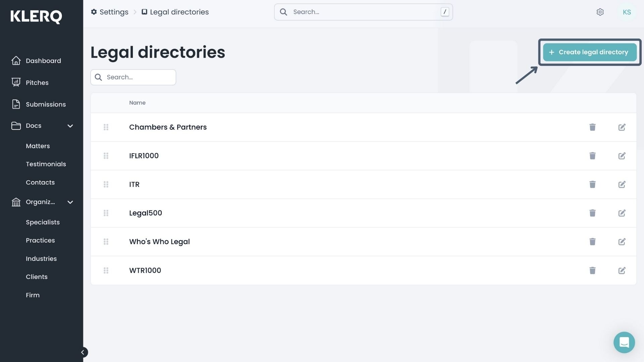Delete the Who's Who Legal directory
The image size is (644, 362).
click(592, 242)
